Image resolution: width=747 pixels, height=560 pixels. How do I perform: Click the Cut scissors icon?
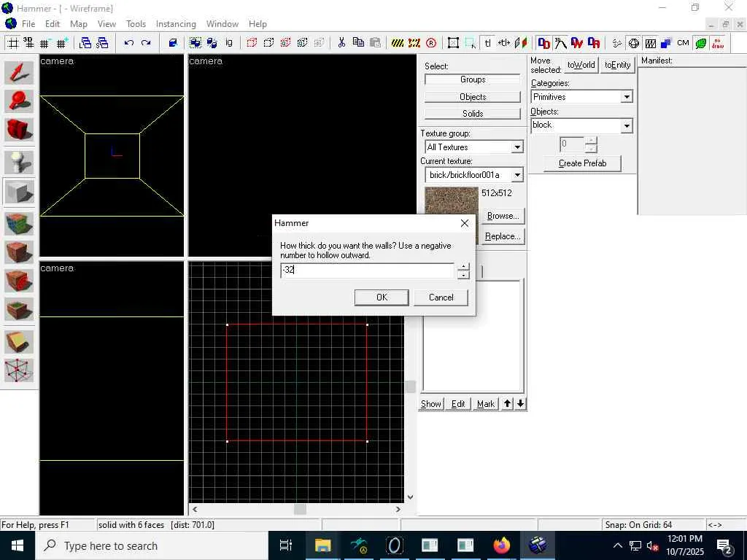pyautogui.click(x=341, y=43)
